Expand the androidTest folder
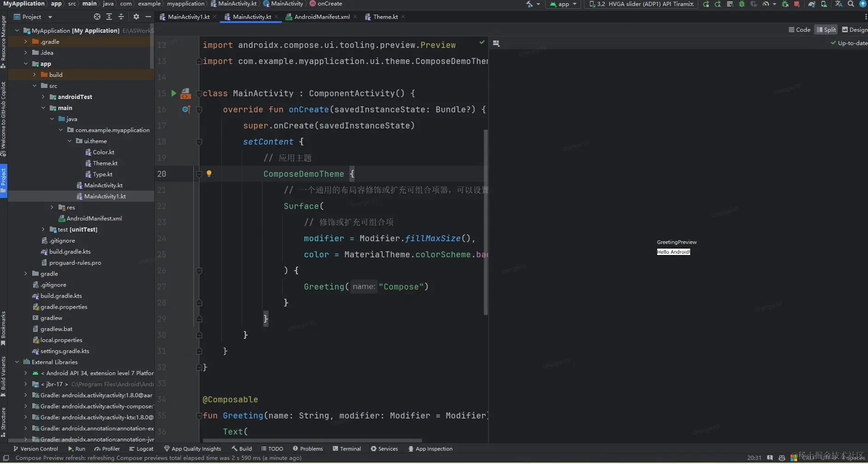Image resolution: width=868 pixels, height=464 pixels. coord(43,97)
